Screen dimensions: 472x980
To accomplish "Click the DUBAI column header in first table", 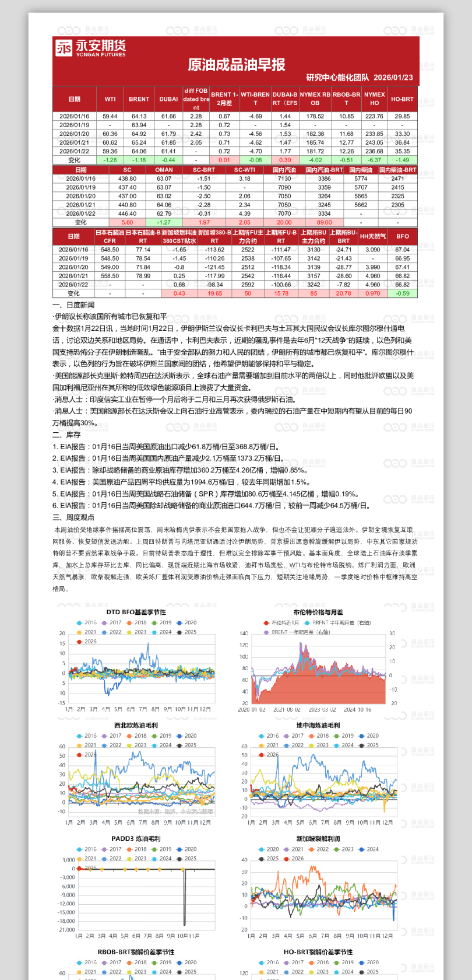I will click(168, 99).
